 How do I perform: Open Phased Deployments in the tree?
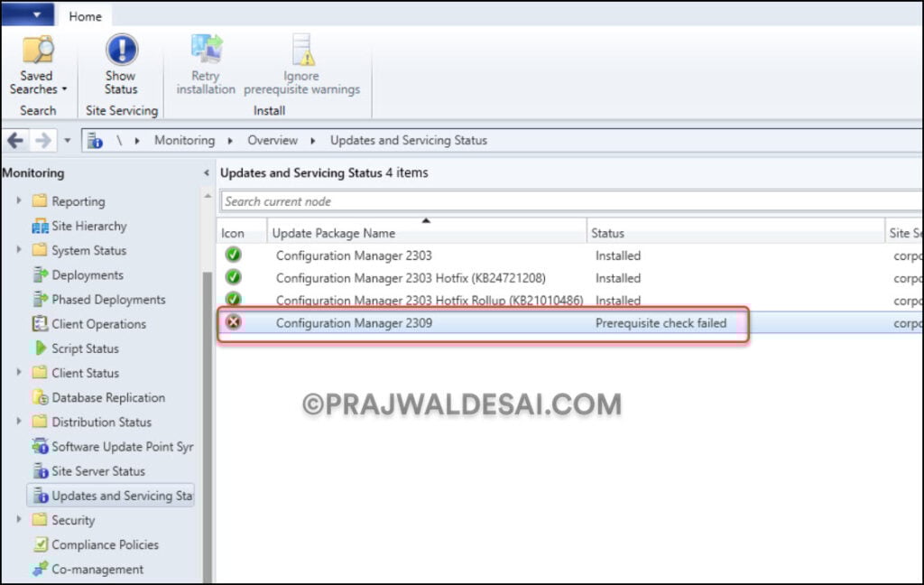coord(108,299)
